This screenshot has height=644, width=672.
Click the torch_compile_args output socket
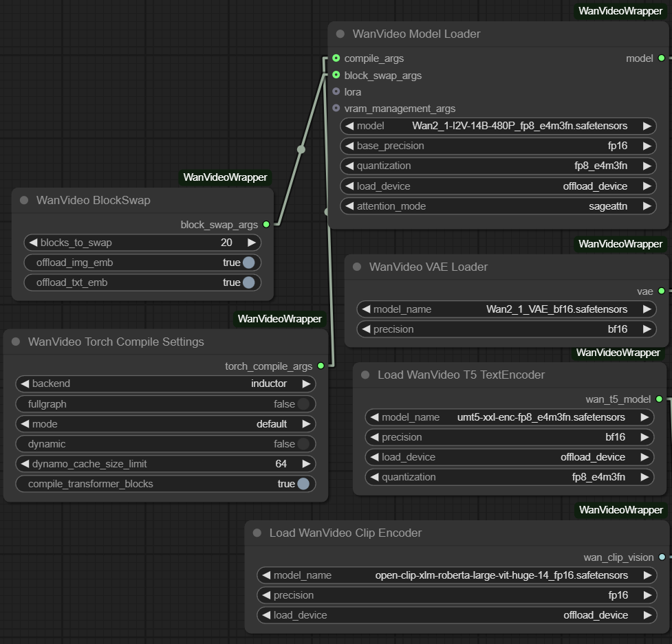click(321, 366)
